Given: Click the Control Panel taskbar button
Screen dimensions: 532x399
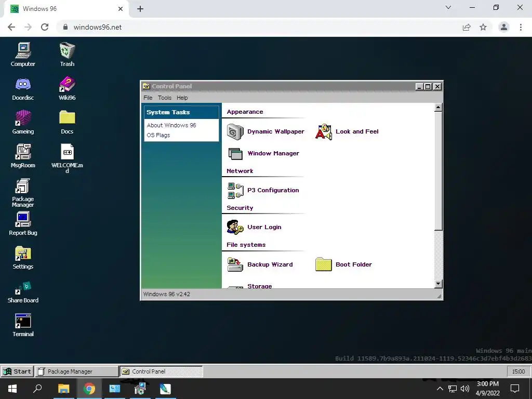Looking at the screenshot, I should point(162,371).
